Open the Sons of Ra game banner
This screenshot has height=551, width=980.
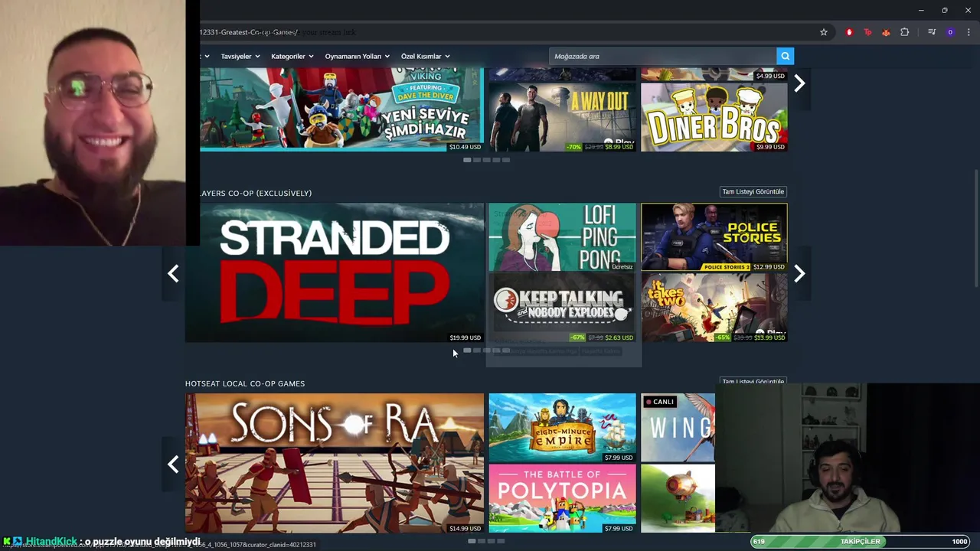pos(335,463)
